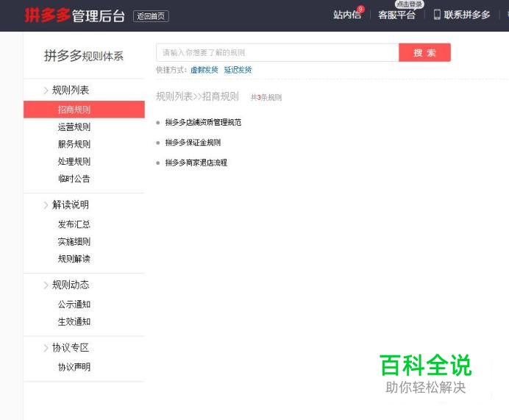Focus the rule search input field

click(x=277, y=52)
